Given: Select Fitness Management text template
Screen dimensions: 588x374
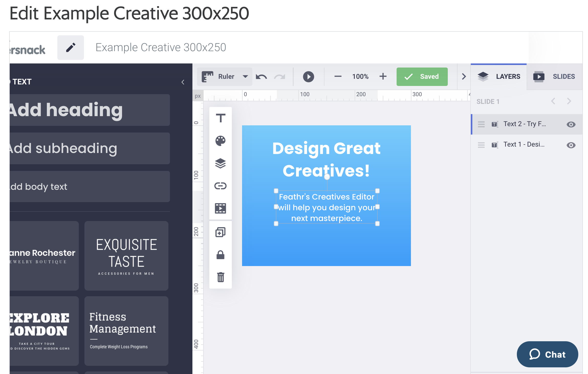Looking at the screenshot, I should point(126,331).
